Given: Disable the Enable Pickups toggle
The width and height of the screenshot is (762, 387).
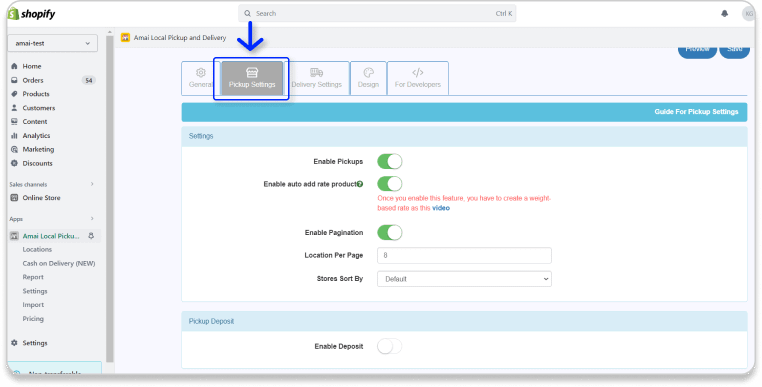Looking at the screenshot, I should [x=390, y=161].
